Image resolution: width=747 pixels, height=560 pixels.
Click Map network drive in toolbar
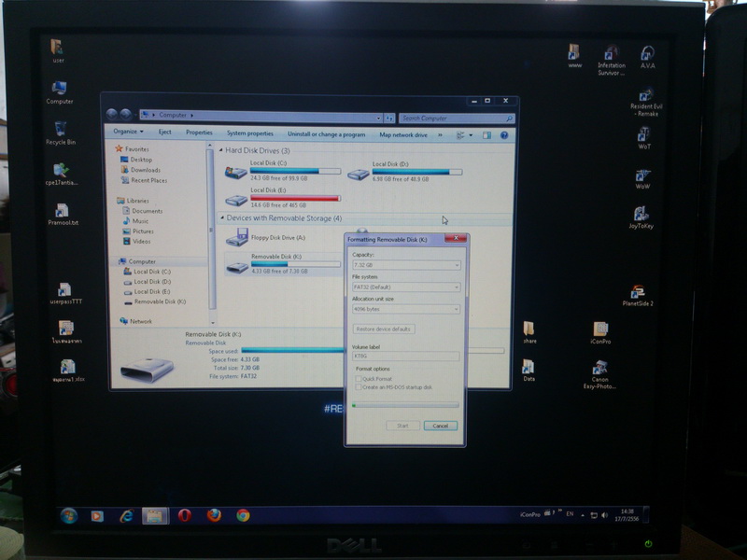[x=403, y=134]
